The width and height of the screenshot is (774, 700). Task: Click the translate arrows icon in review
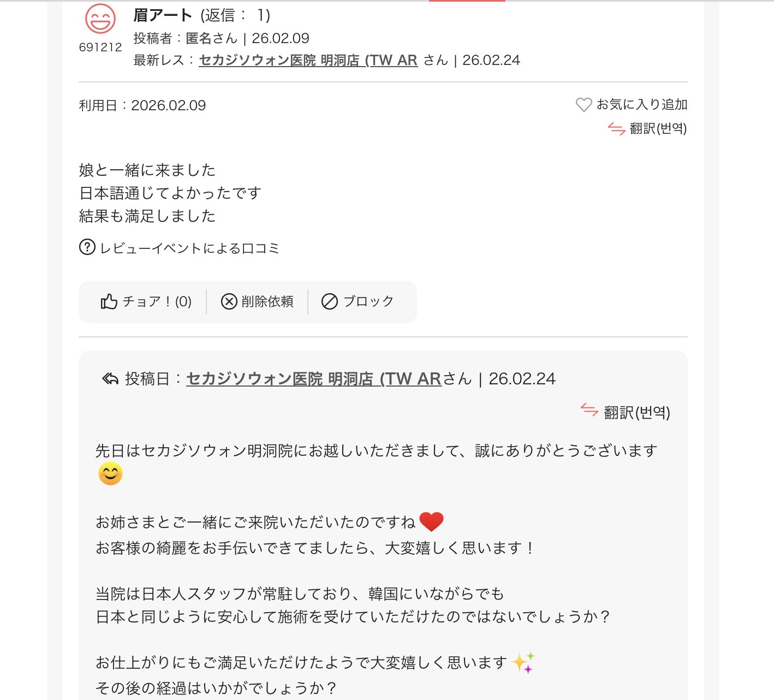click(616, 129)
